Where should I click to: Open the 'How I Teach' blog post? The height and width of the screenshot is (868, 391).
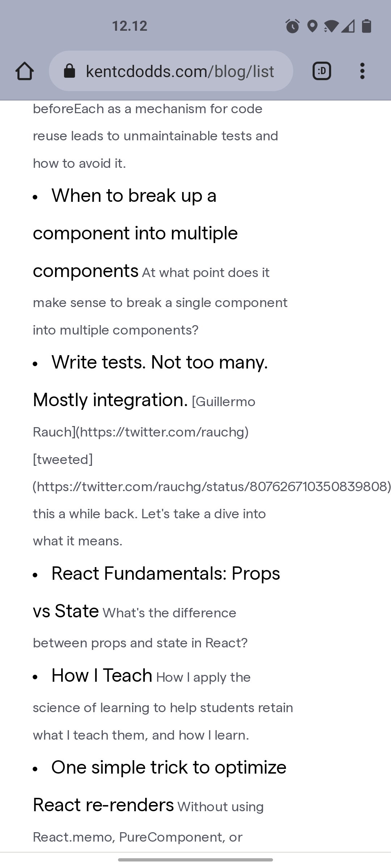click(102, 676)
